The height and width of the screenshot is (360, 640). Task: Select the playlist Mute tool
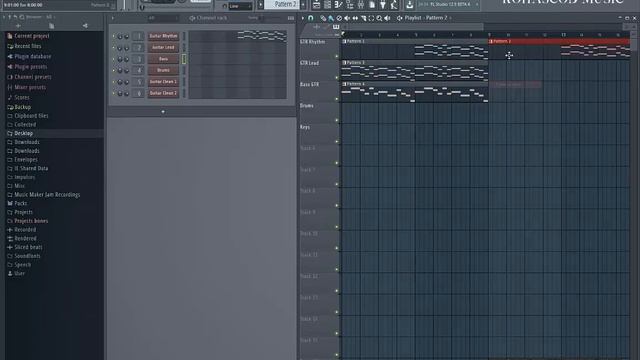pyautogui.click(x=347, y=18)
